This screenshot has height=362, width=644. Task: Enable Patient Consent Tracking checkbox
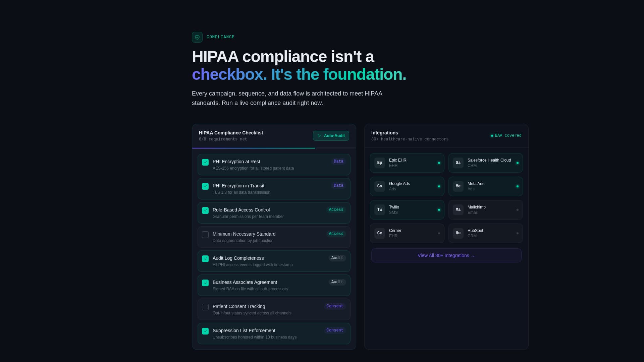[x=205, y=307]
